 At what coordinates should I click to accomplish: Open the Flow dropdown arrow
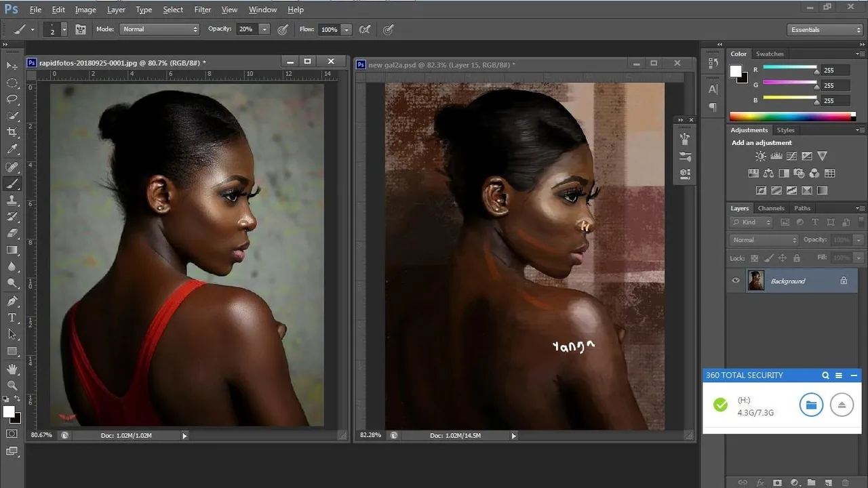pos(347,29)
